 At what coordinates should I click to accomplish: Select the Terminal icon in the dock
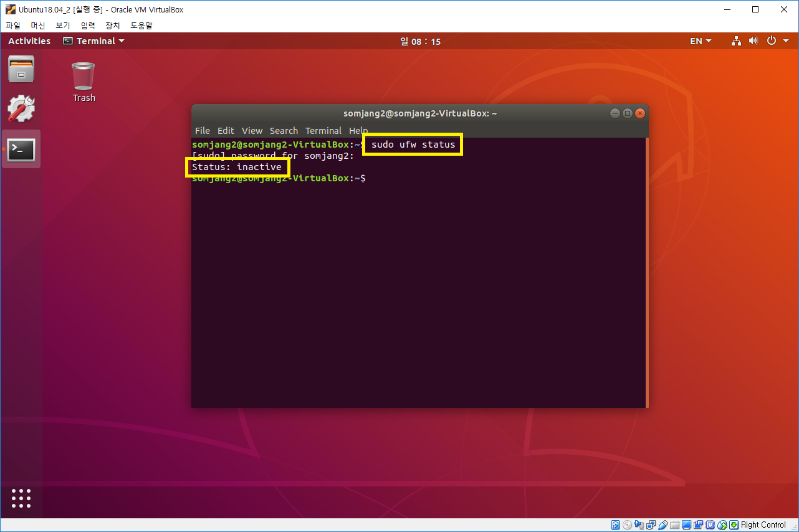(x=21, y=150)
